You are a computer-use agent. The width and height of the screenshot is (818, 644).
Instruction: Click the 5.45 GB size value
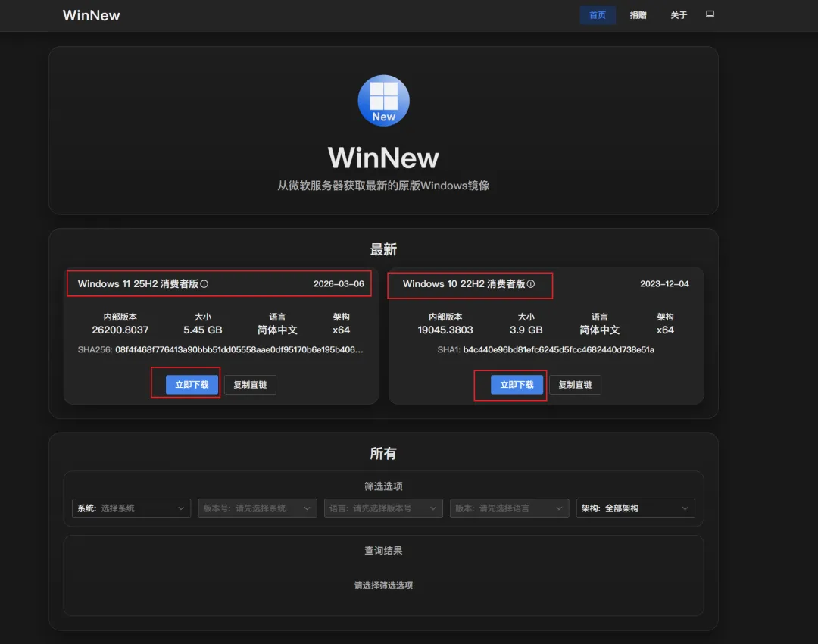point(203,330)
